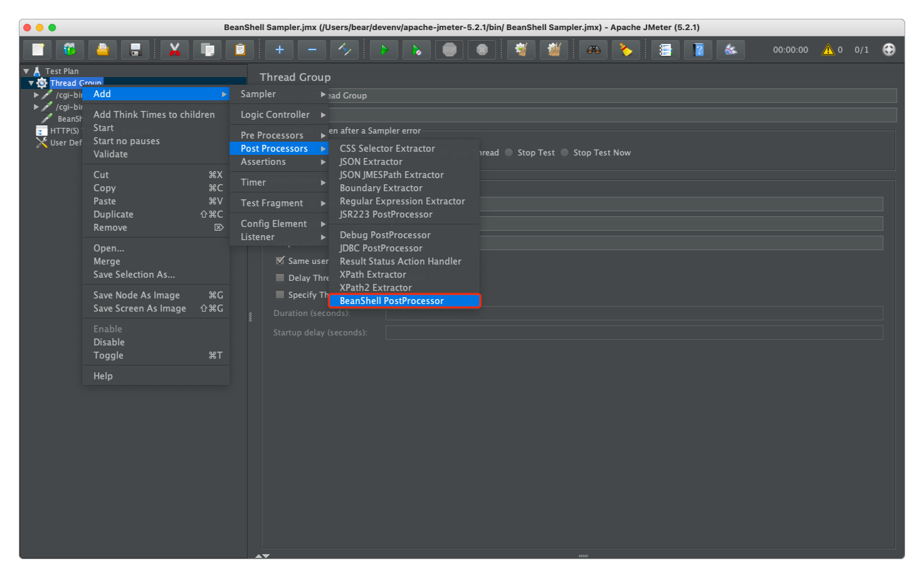This screenshot has height=578, width=924.
Task: Click the Shutdown toolbar icon
Action: [x=482, y=50]
